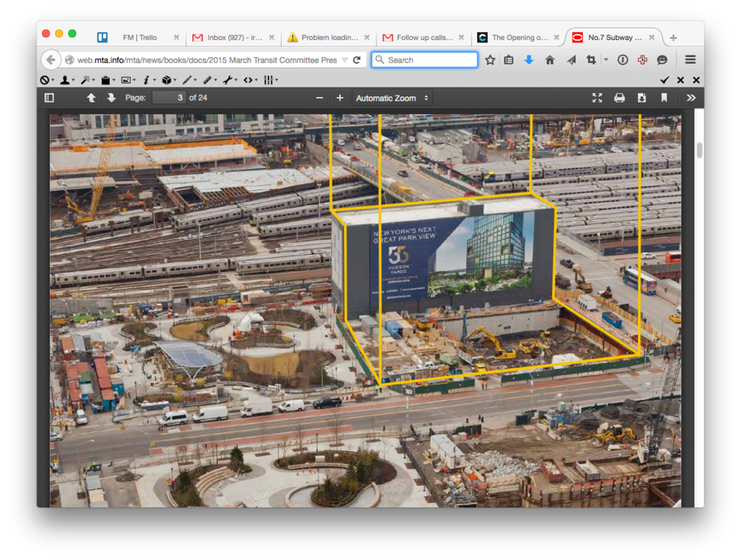
Task: Expand more PDF tools with double chevron
Action: (691, 97)
